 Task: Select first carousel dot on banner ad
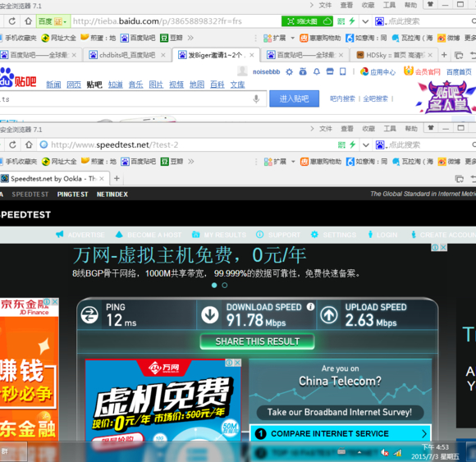[x=214, y=286]
